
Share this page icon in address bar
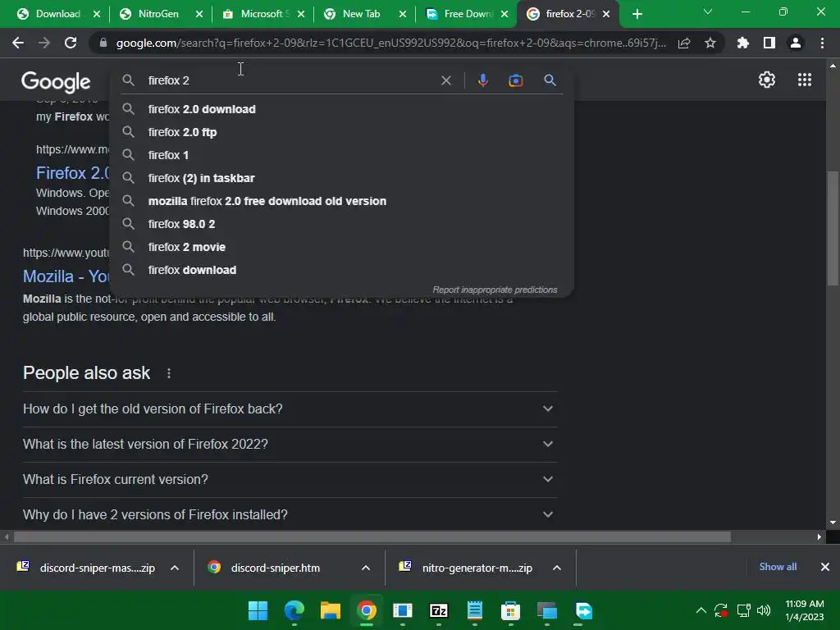point(684,43)
